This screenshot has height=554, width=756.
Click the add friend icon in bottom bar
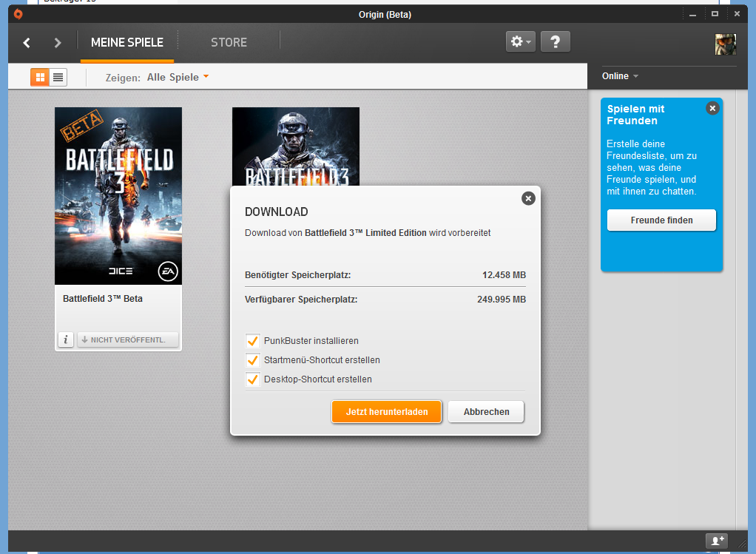click(717, 541)
